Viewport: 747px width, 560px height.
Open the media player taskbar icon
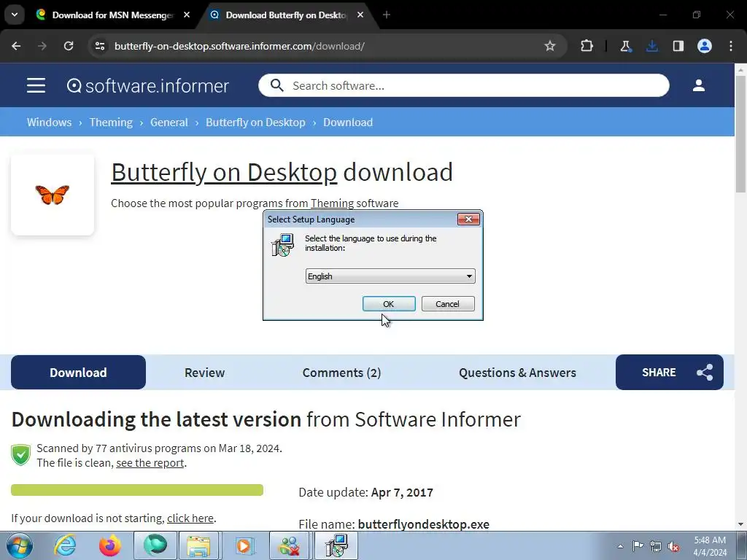[x=244, y=545]
